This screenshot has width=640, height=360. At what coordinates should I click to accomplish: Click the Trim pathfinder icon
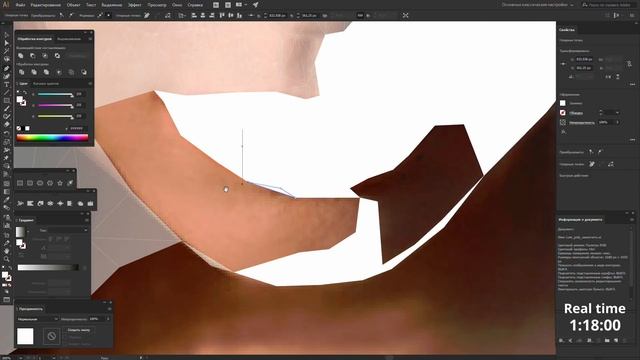34,72
